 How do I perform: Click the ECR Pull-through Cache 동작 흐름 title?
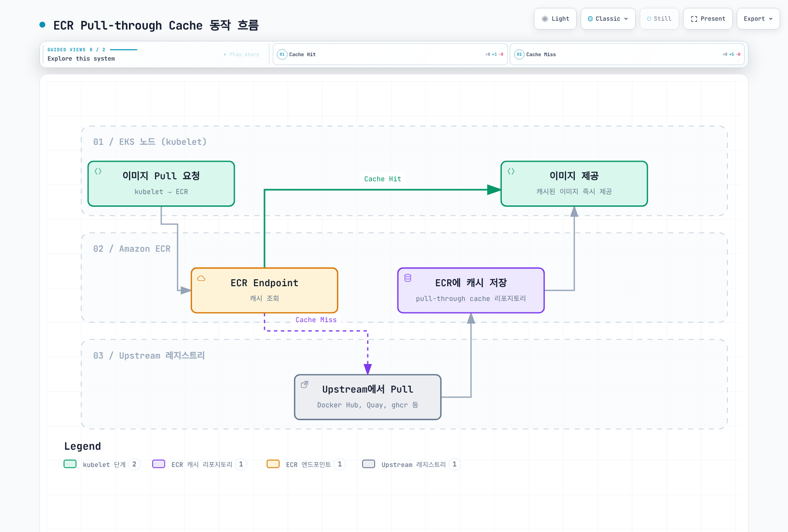click(156, 25)
